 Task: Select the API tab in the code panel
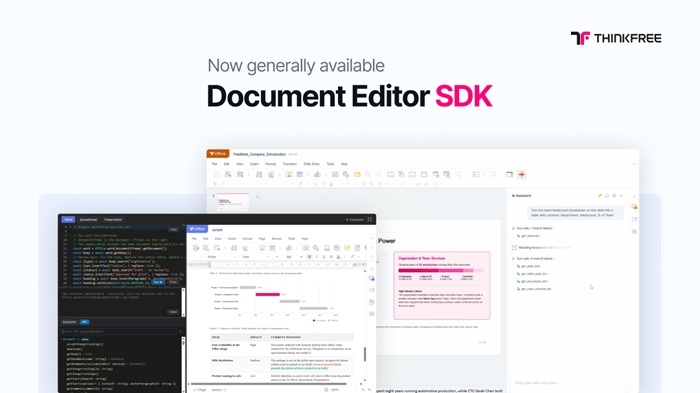click(84, 322)
